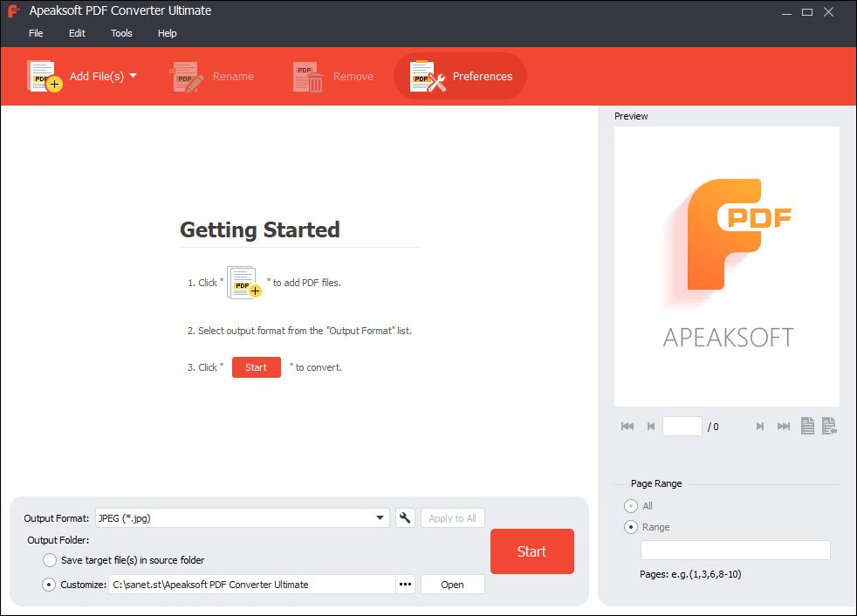Open Preferences from the toolbar
The image size is (857, 616).
(x=461, y=77)
